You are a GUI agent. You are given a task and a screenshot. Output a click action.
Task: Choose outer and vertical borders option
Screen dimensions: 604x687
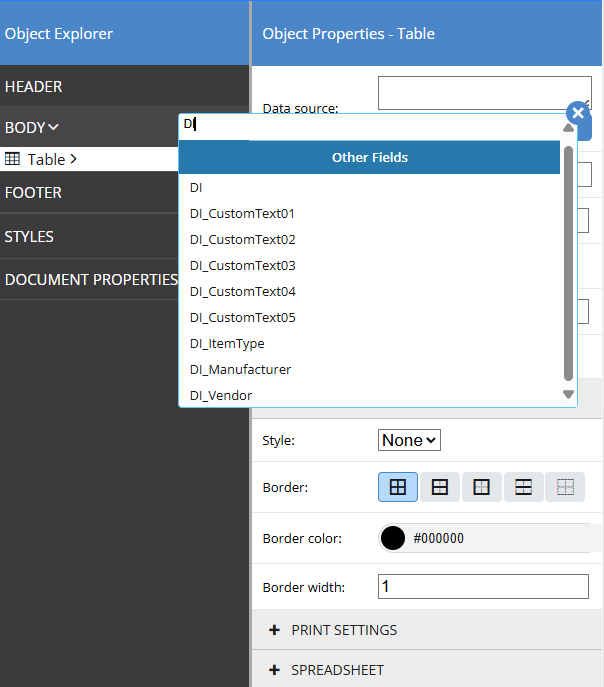point(481,487)
